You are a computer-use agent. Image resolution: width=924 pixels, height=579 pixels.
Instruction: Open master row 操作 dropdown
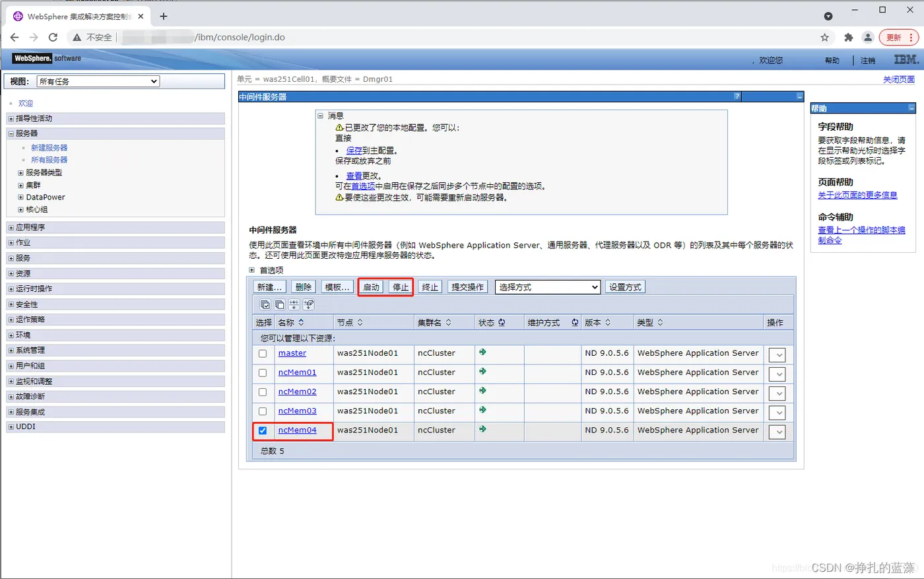tap(777, 355)
